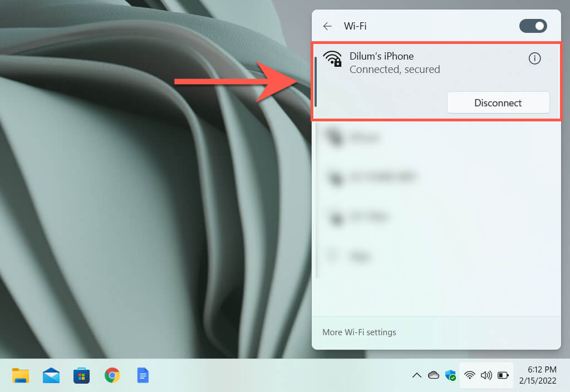
Task: Select the first blurred network below
Action: pos(436,138)
